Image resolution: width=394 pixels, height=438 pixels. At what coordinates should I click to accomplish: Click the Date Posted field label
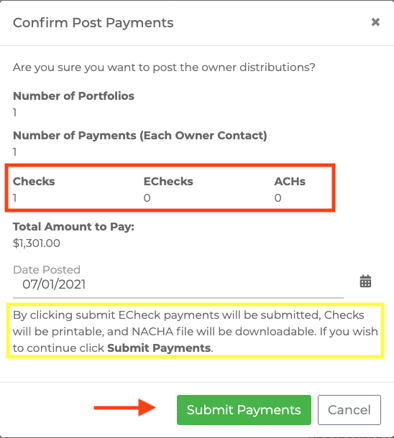tap(47, 269)
